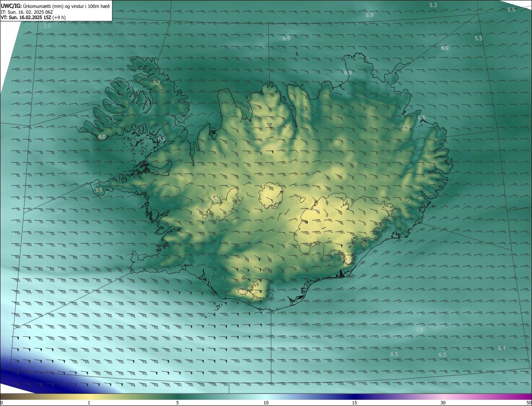Click the '30' tick on the color scale
Viewport: 532px width, 406px height.
(x=443, y=403)
